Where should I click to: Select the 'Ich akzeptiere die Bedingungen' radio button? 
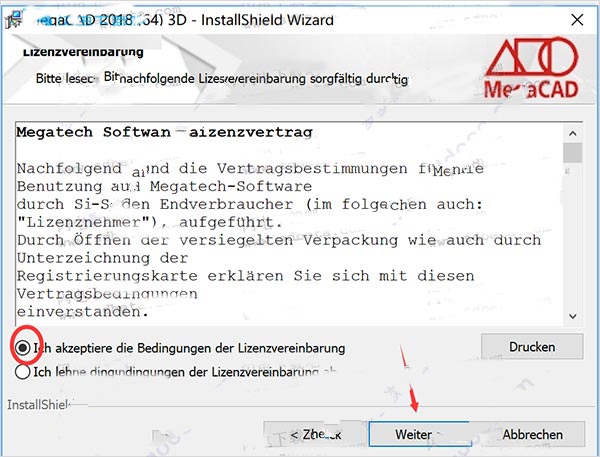coord(23,348)
